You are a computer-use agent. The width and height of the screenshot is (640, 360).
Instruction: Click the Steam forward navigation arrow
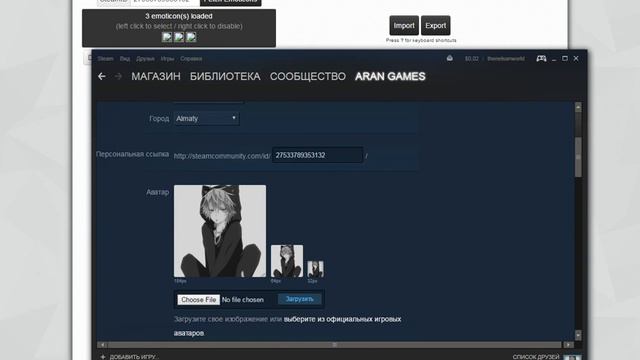pyautogui.click(x=118, y=76)
